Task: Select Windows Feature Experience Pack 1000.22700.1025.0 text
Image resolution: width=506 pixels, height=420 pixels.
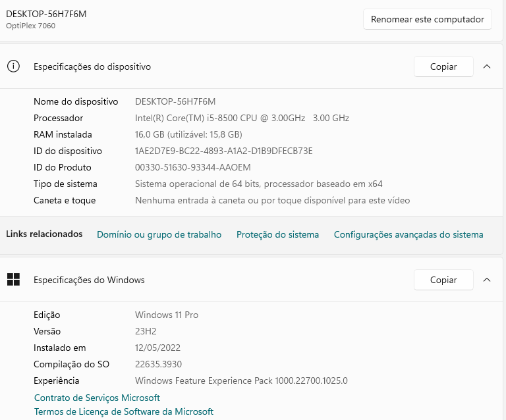Action: 241,381
